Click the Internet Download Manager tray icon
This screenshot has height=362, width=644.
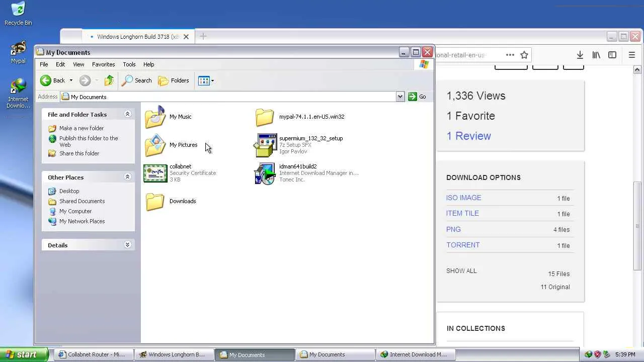588,354
